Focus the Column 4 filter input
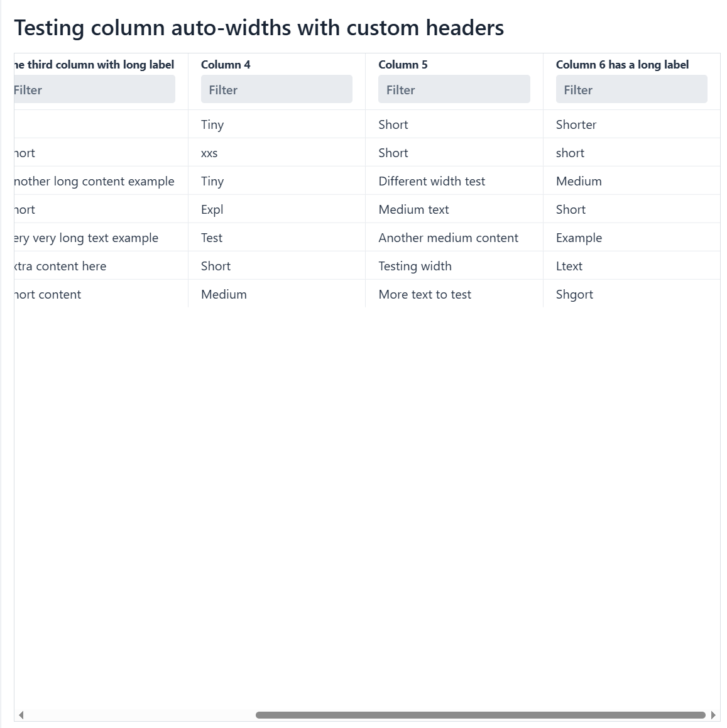 276,90
